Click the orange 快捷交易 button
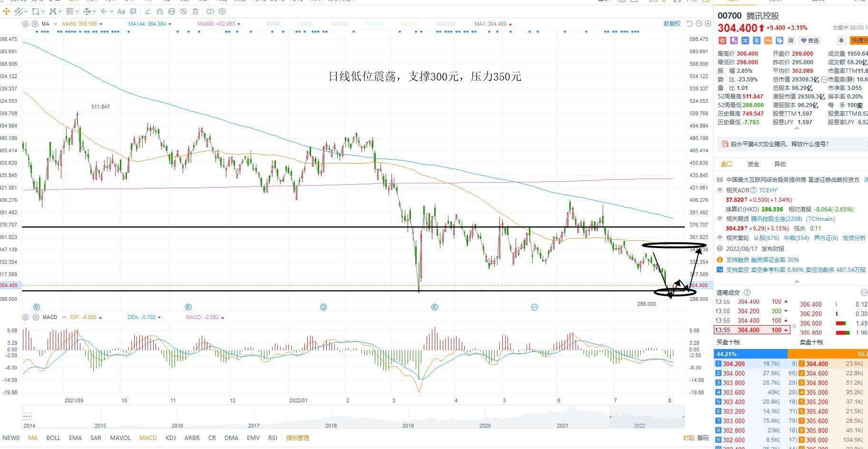The image size is (868, 449). [x=859, y=40]
